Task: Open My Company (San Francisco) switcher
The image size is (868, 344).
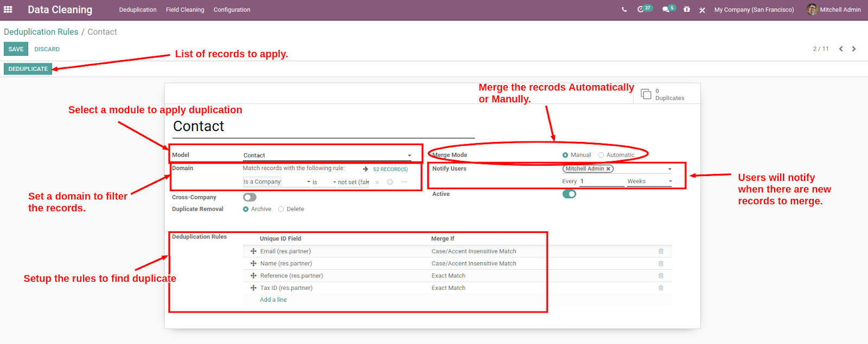Action: pos(754,10)
